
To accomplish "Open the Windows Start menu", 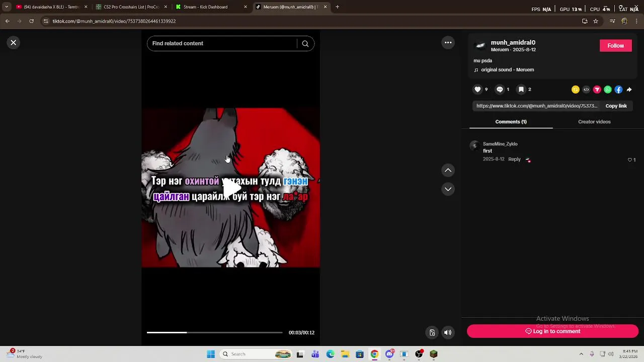I will [x=211, y=354].
